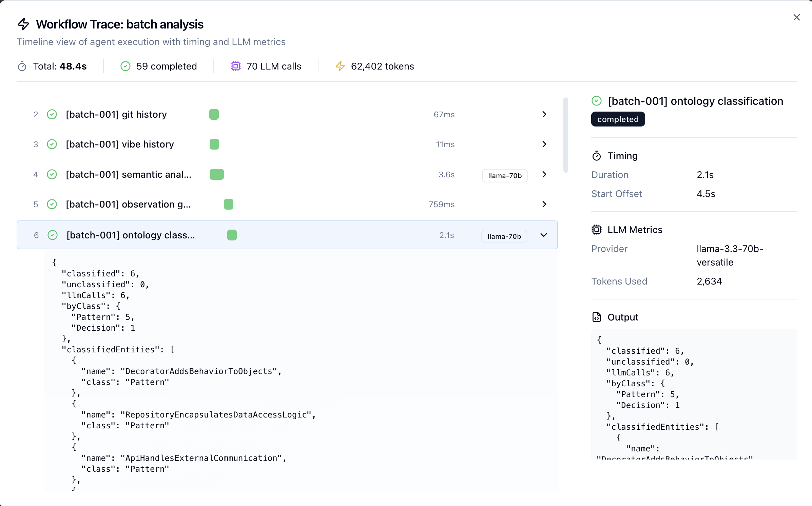Click status check icon on git history row
Screen dimensions: 812x506
[x=52, y=115]
